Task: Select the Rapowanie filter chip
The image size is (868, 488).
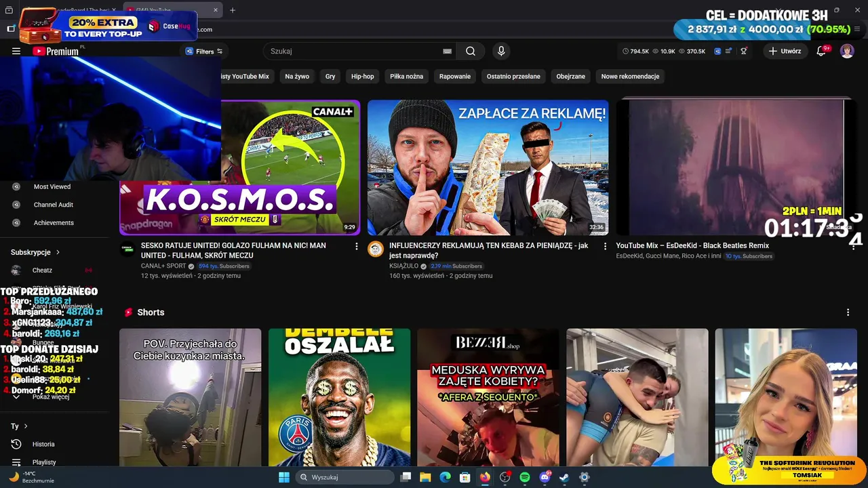Action: [x=454, y=77]
